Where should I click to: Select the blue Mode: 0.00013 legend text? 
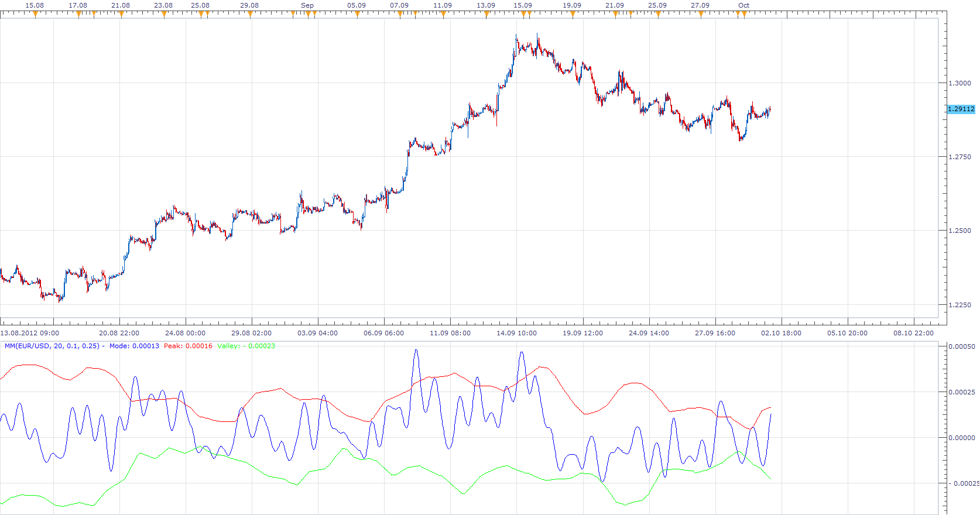[134, 346]
